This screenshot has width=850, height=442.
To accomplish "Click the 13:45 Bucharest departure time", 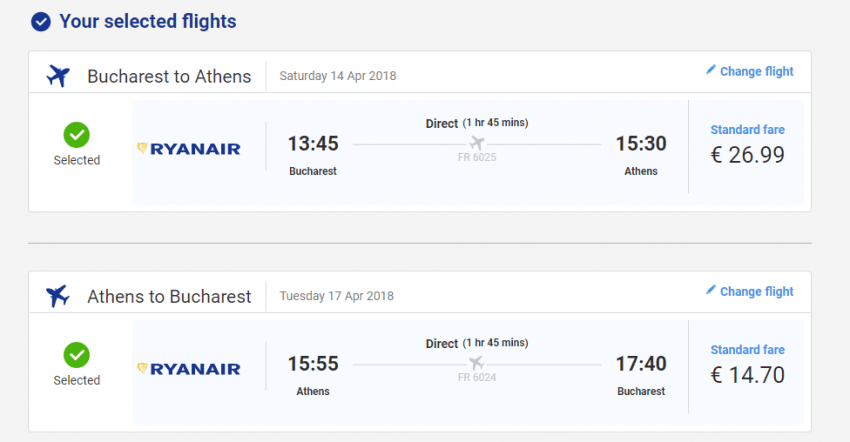I will pyautogui.click(x=313, y=144).
